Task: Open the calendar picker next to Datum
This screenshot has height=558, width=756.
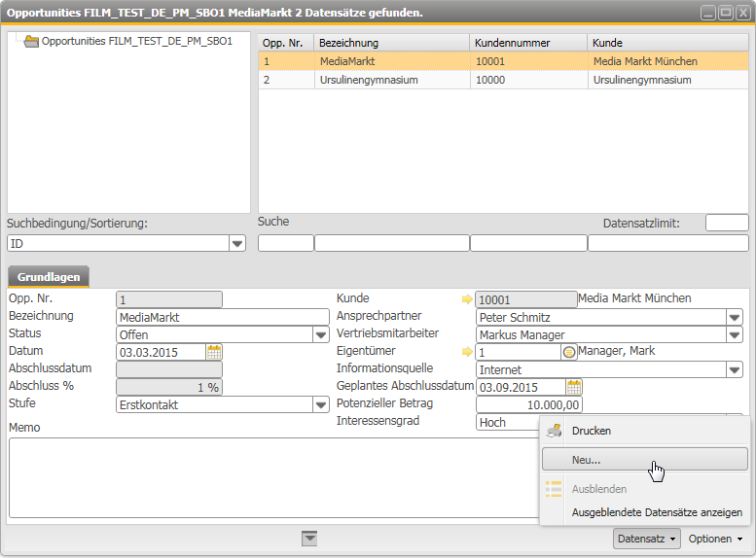Action: 214,352
